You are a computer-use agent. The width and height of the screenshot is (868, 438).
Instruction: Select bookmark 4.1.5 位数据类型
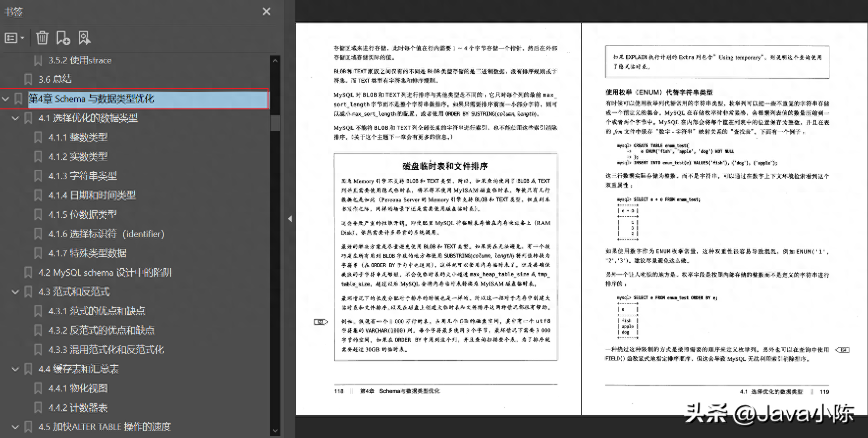click(x=83, y=215)
